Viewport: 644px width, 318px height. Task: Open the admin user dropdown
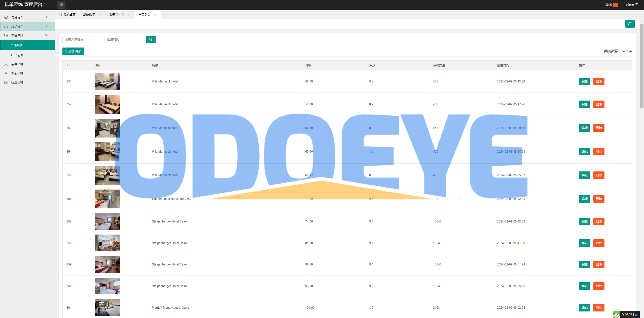coord(632,5)
